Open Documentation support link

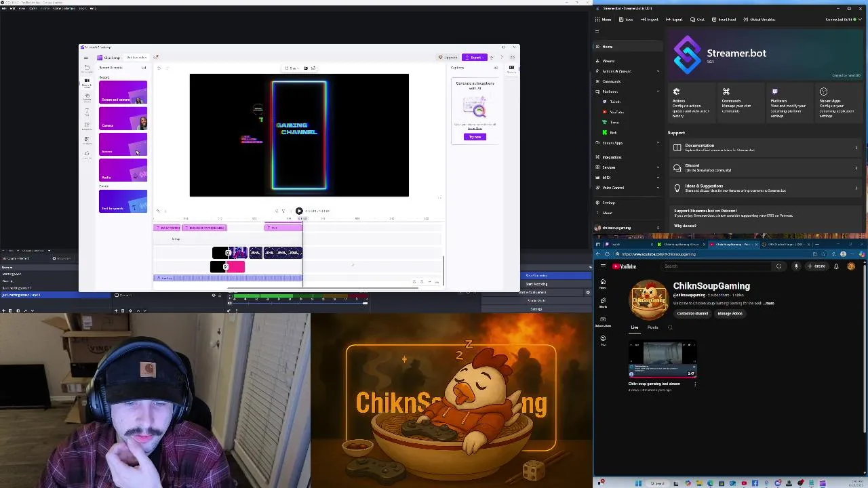coord(765,147)
